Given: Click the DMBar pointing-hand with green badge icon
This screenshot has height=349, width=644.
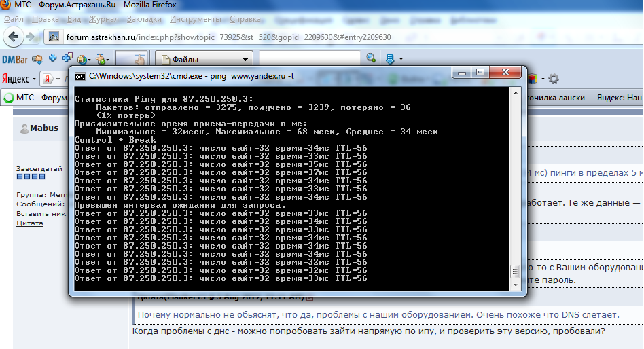Looking at the screenshot, I should pyautogui.click(x=101, y=60).
